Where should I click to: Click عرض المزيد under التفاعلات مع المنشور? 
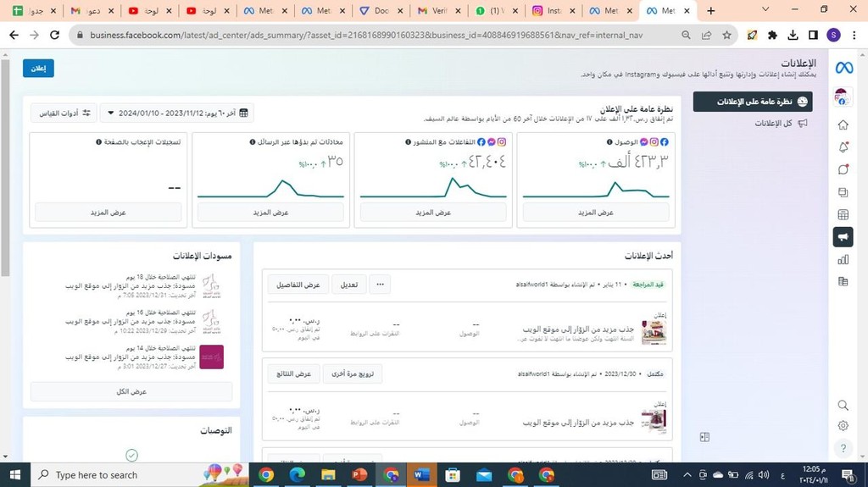click(433, 213)
